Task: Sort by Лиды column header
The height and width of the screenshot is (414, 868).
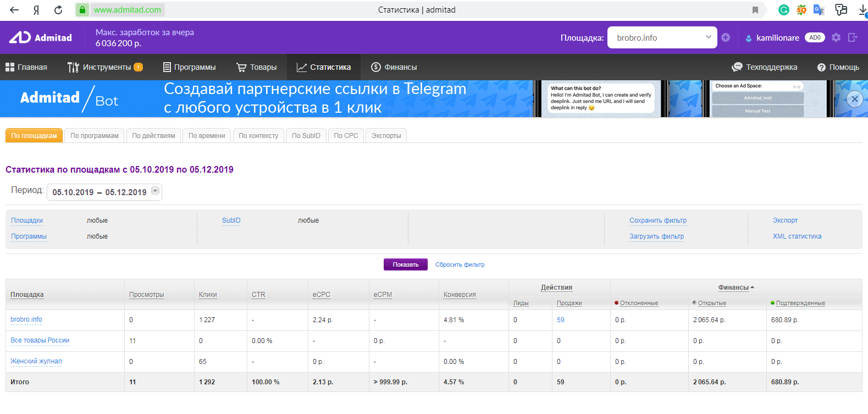Action: (521, 303)
